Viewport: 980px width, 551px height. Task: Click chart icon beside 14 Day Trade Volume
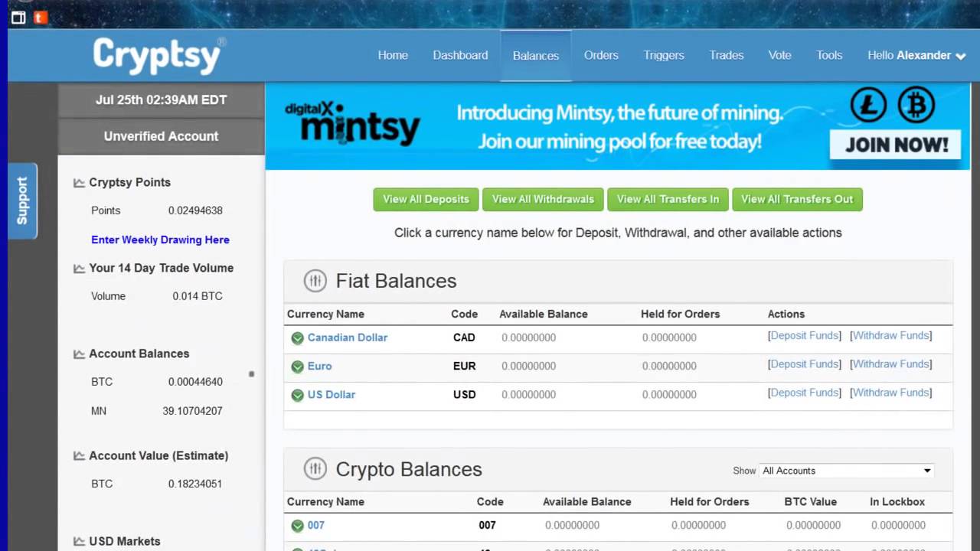tap(79, 269)
